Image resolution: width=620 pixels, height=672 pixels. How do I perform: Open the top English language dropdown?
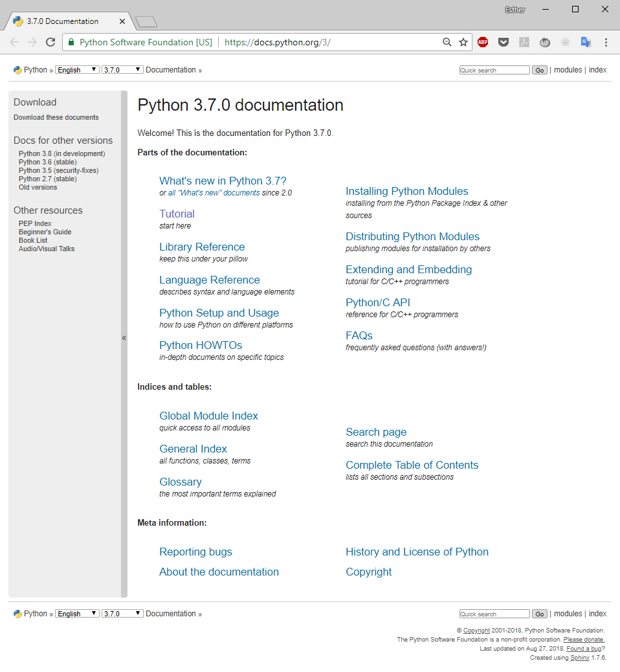pos(77,70)
